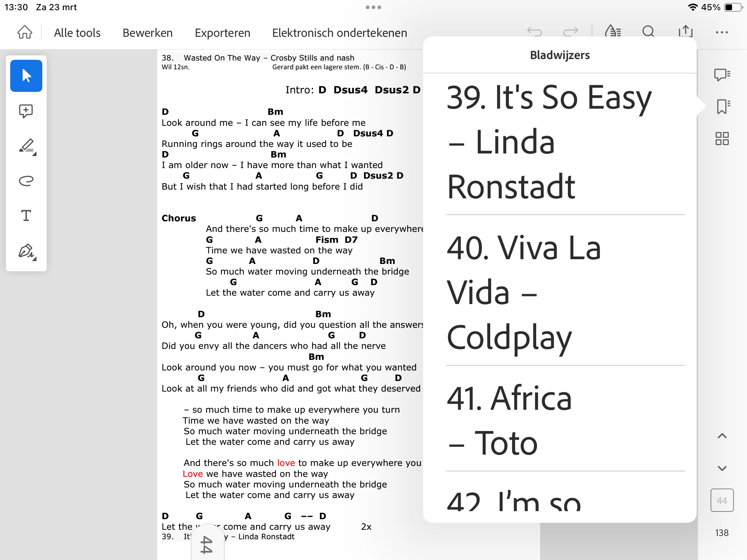747x560 pixels.
Task: Go to the Home screen icon
Action: pos(25,32)
